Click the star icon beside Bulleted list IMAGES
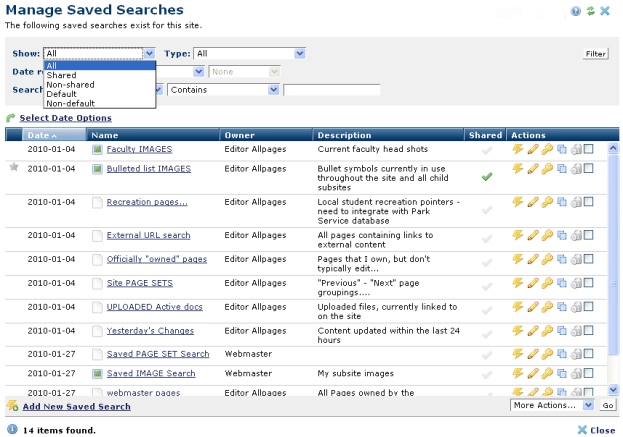The image size is (623, 437). (14, 167)
